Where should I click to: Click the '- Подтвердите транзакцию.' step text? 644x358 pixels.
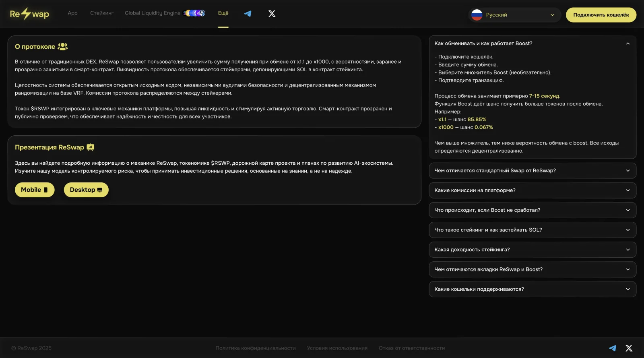pos(469,80)
